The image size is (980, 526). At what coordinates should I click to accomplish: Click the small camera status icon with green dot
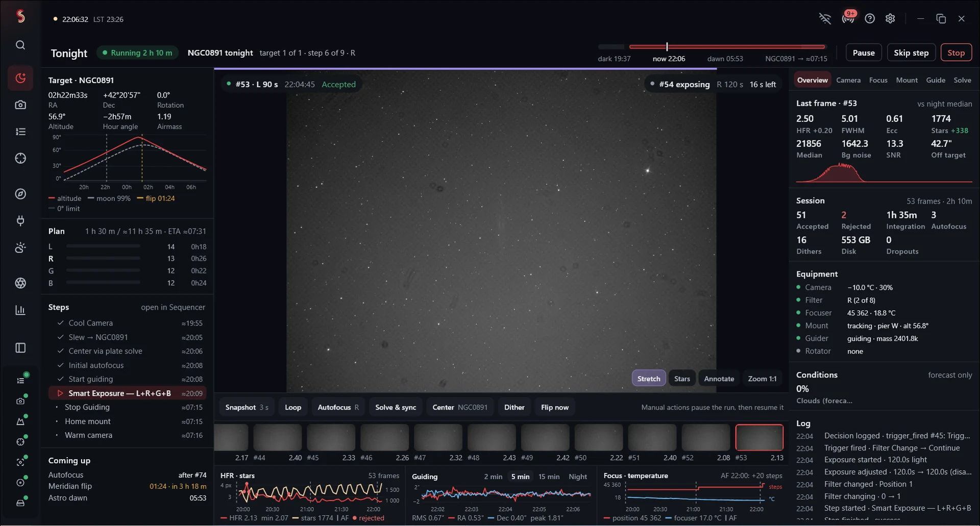pyautogui.click(x=20, y=401)
